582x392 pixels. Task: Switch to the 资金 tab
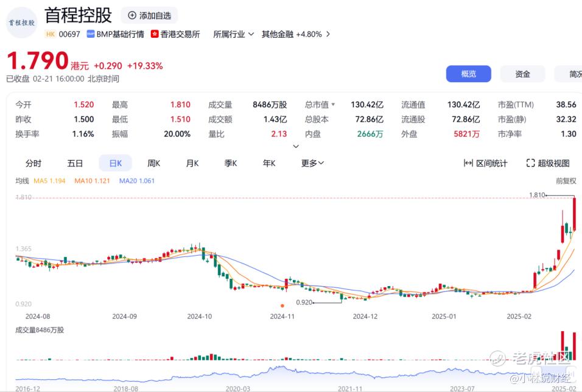point(522,74)
